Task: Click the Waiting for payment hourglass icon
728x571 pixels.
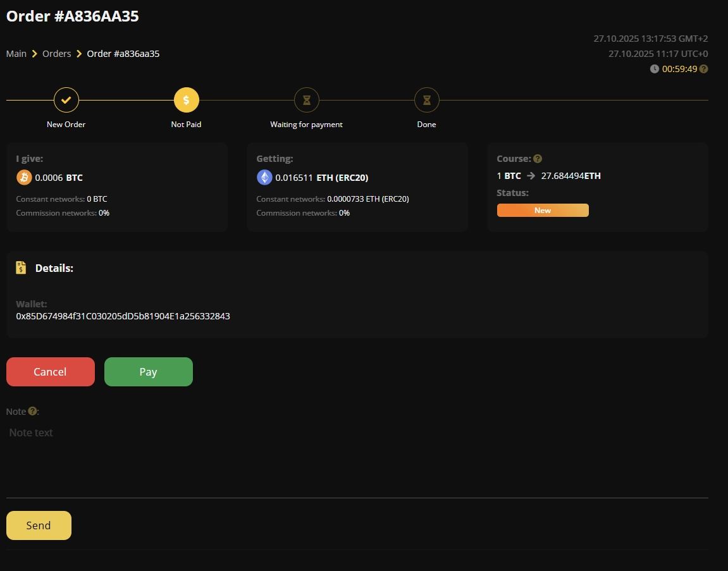Action: tap(306, 99)
